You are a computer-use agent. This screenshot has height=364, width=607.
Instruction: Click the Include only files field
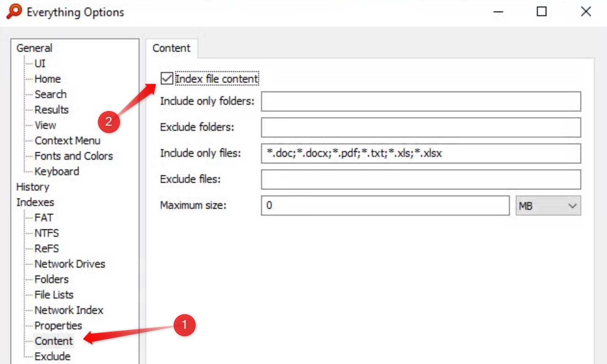(x=420, y=153)
